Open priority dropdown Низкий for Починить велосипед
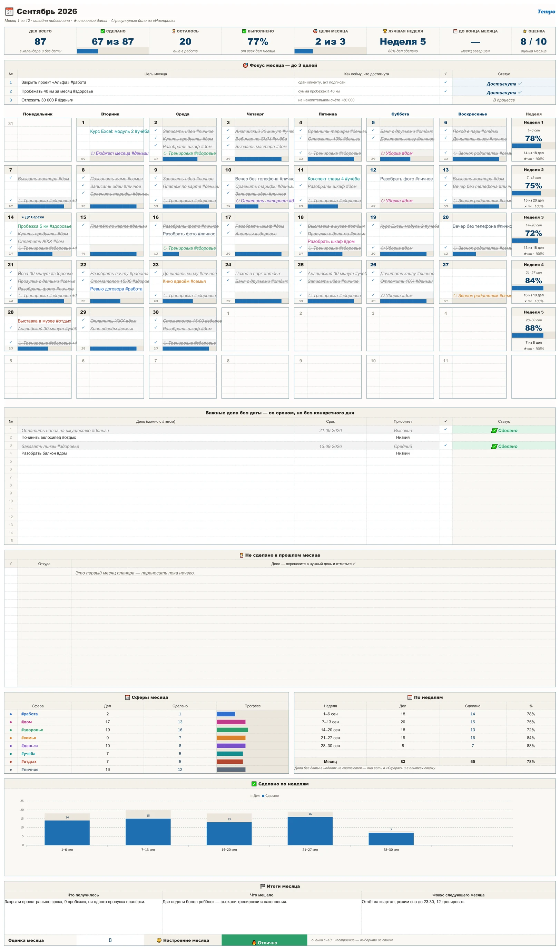 pos(403,438)
